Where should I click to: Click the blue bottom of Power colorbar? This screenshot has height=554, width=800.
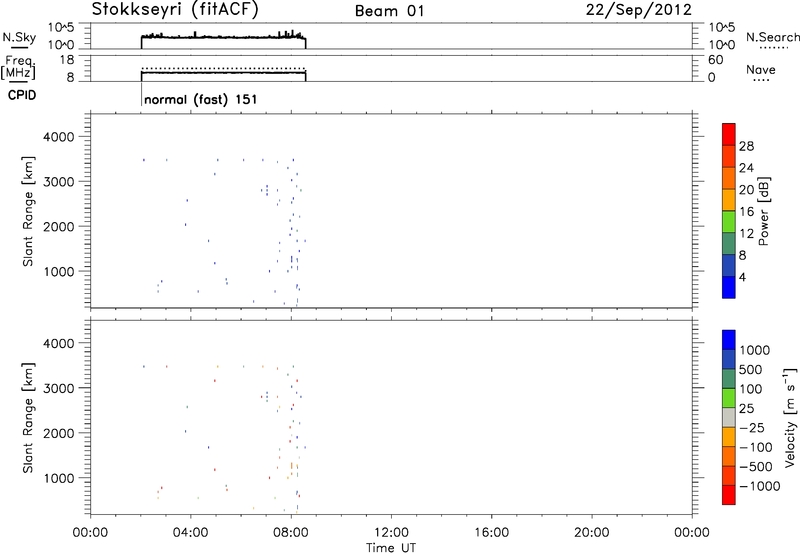tap(729, 287)
